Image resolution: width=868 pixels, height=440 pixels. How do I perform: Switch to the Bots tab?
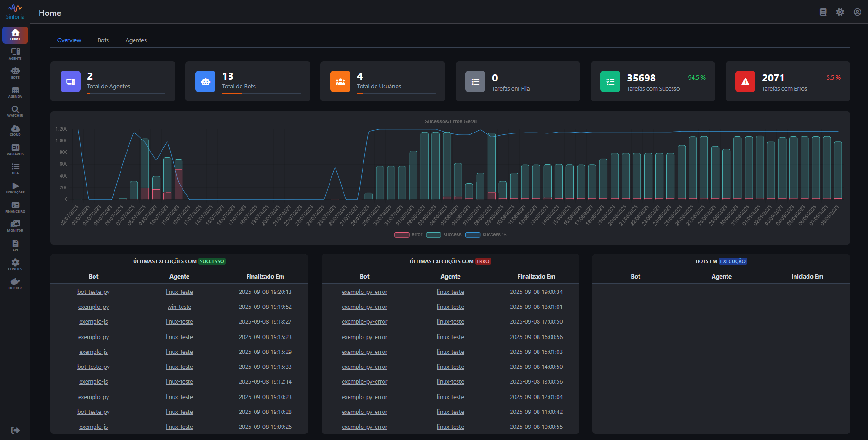coord(103,40)
